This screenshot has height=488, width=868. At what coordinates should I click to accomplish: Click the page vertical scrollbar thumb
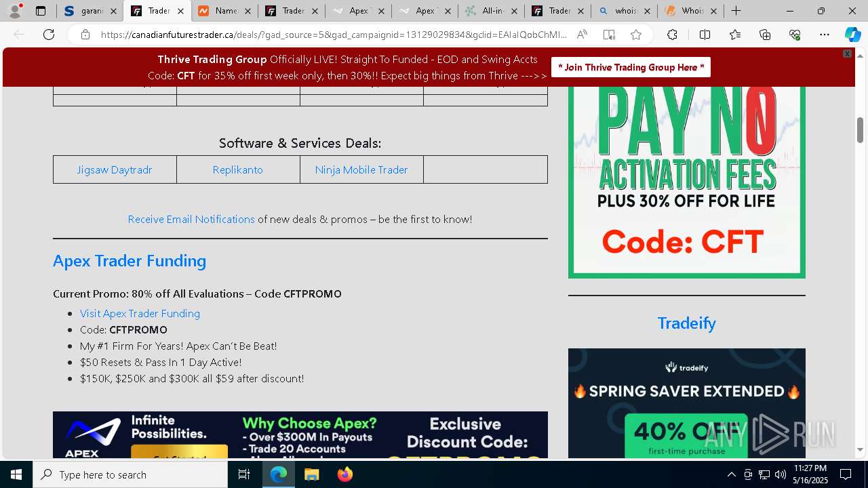(860, 129)
